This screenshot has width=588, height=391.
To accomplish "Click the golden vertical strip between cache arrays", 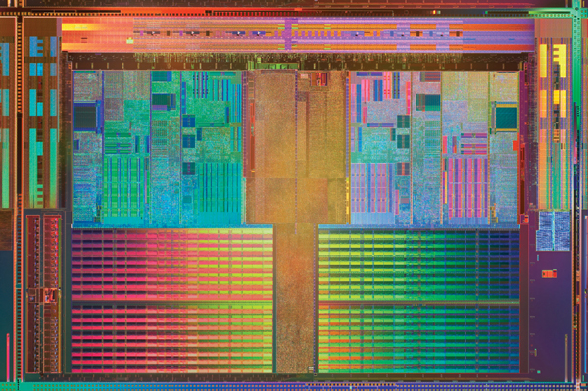I will (x=296, y=299).
